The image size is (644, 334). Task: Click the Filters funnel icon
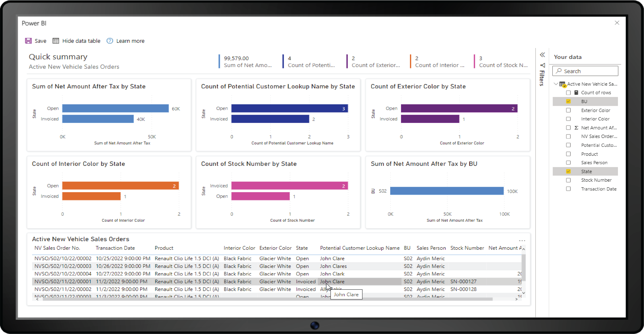coord(542,65)
